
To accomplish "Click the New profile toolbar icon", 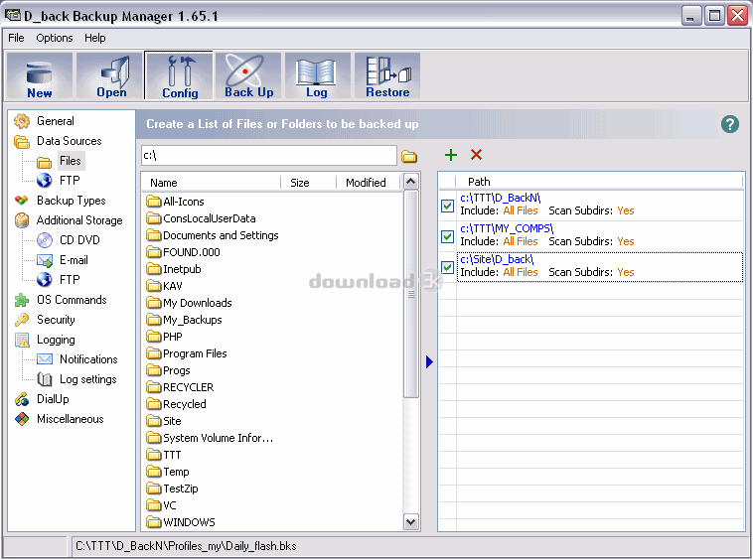I will pyautogui.click(x=40, y=76).
